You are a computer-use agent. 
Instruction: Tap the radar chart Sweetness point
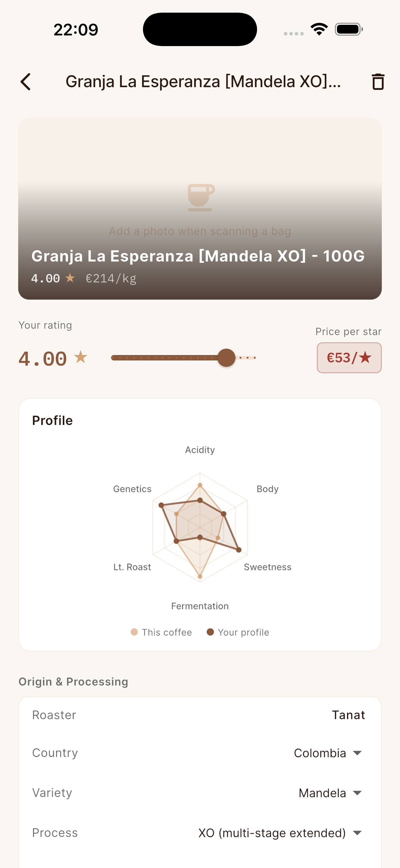coord(239,550)
